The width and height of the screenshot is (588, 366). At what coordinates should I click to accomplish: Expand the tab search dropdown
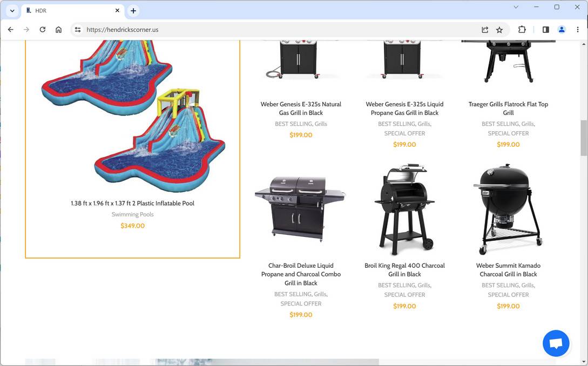point(12,11)
